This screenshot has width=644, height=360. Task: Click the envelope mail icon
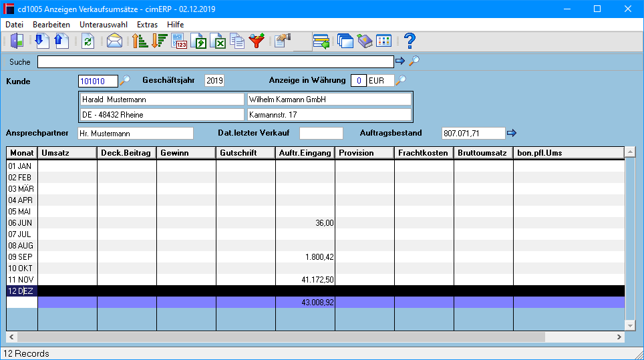point(114,41)
